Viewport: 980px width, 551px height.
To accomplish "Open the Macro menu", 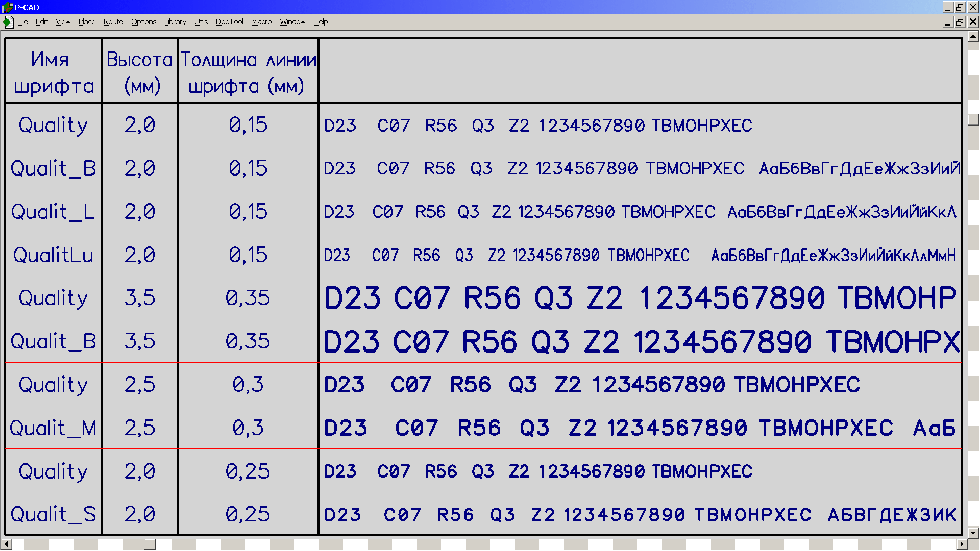I will coord(261,22).
